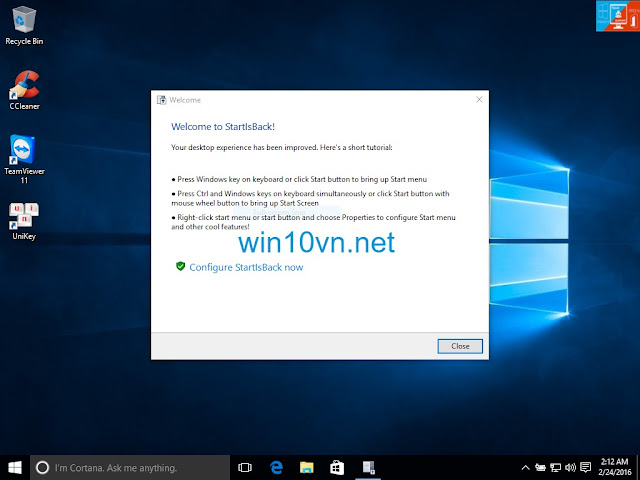Click Configure StartIsBack now link
Image resolution: width=640 pixels, height=480 pixels.
[x=246, y=267]
